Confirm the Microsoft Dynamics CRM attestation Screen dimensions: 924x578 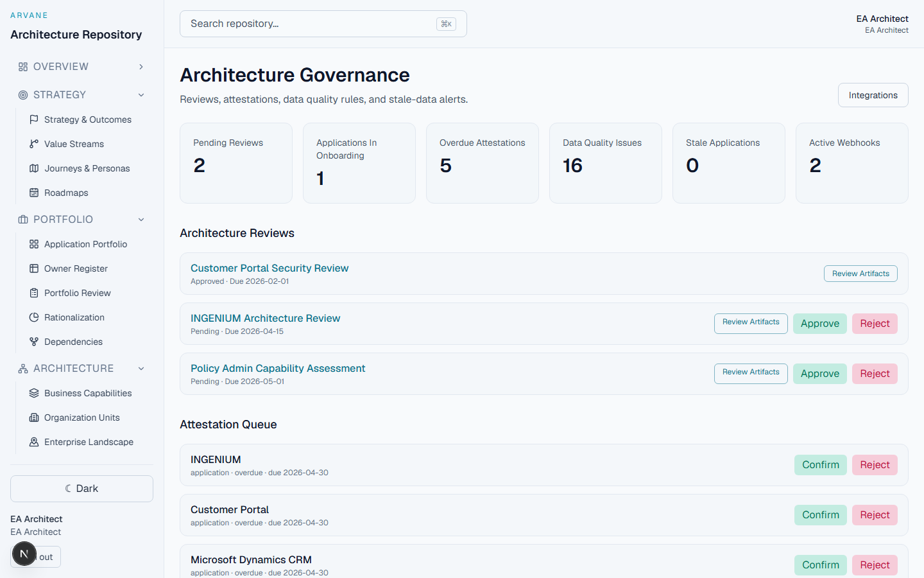821,565
